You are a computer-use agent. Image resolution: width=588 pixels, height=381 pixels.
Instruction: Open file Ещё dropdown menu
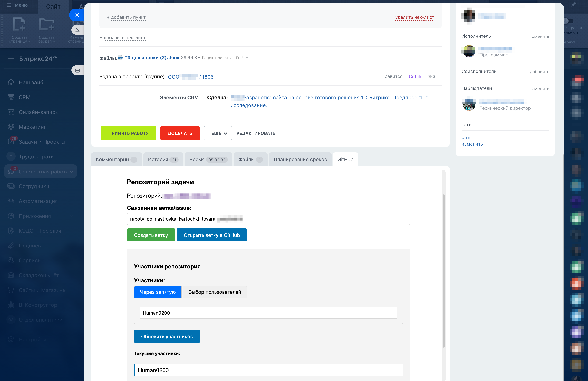[241, 58]
